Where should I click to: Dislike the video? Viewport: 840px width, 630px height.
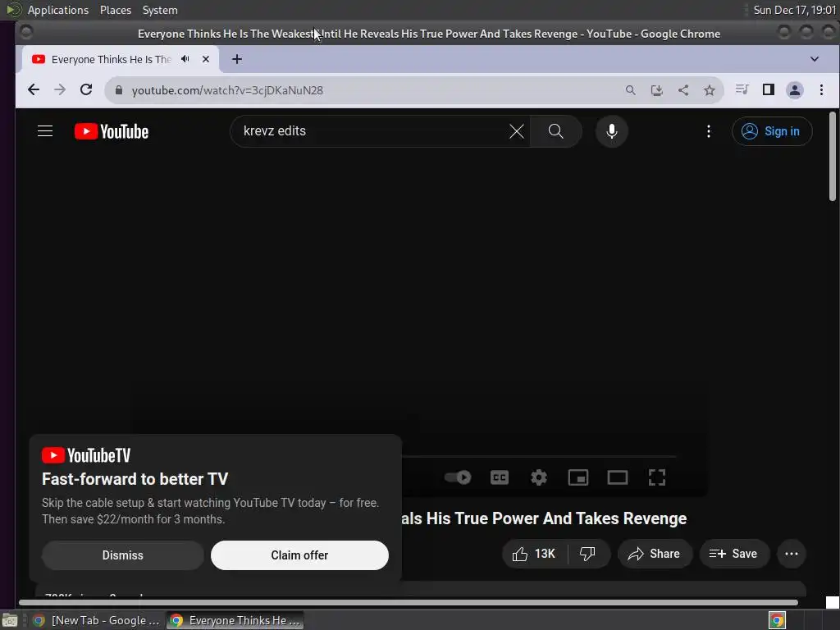point(587,554)
